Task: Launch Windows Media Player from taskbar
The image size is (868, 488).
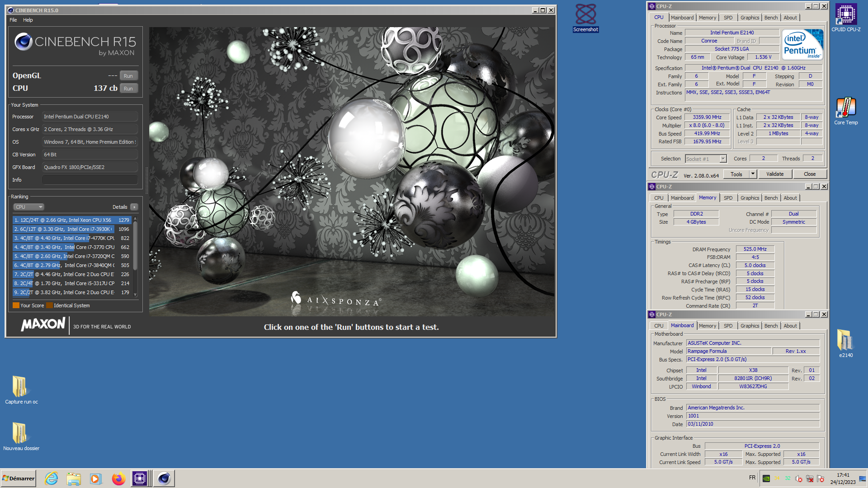Action: 95,478
